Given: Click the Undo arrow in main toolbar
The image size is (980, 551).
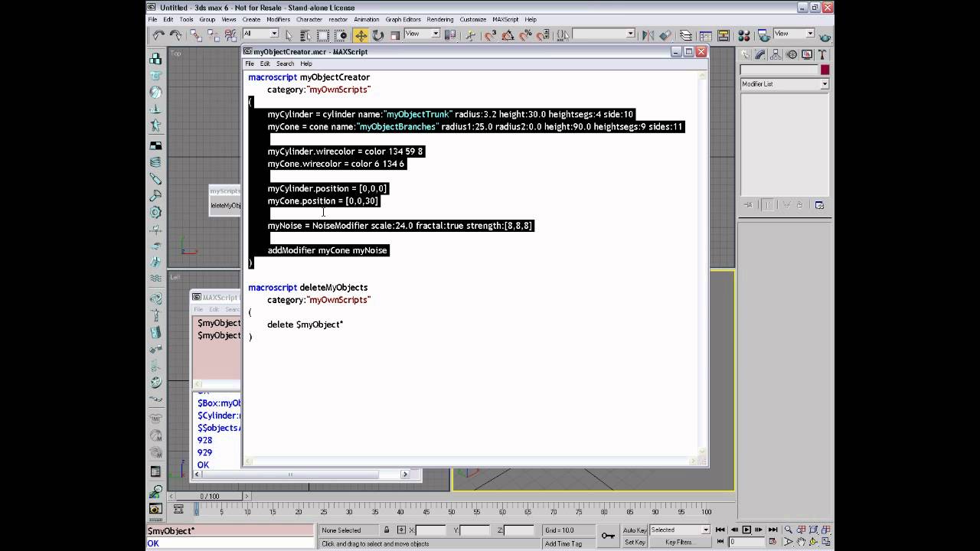Looking at the screenshot, I should pos(158,35).
